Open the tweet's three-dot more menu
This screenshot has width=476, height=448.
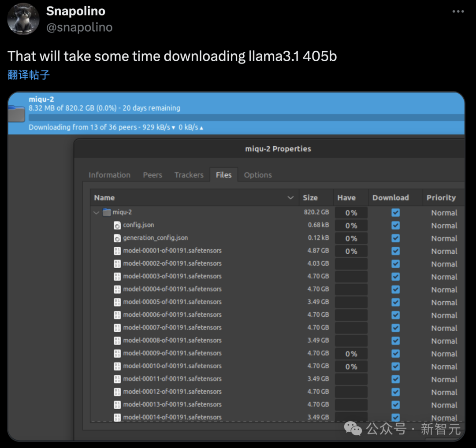[458, 11]
